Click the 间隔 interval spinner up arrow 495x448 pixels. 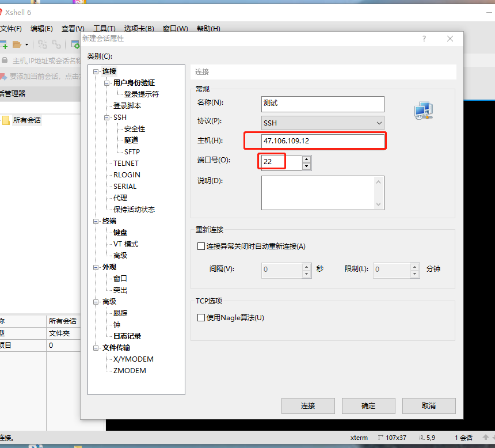[x=307, y=267]
